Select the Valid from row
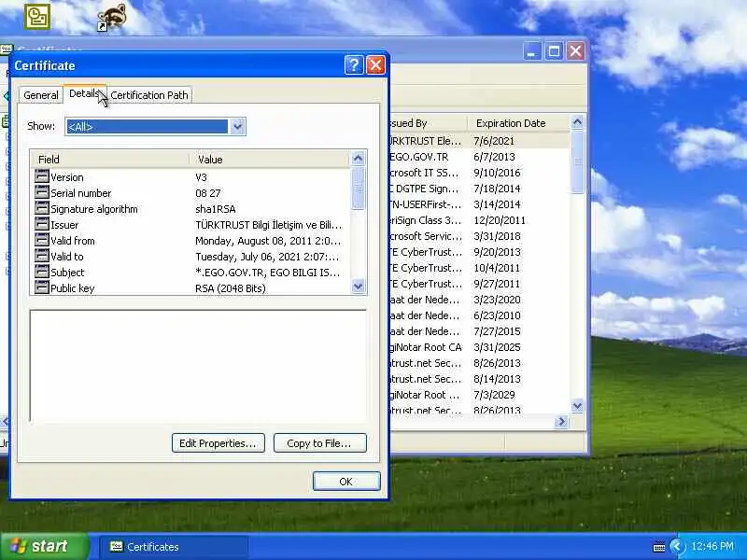The height and width of the screenshot is (560, 747). [190, 241]
